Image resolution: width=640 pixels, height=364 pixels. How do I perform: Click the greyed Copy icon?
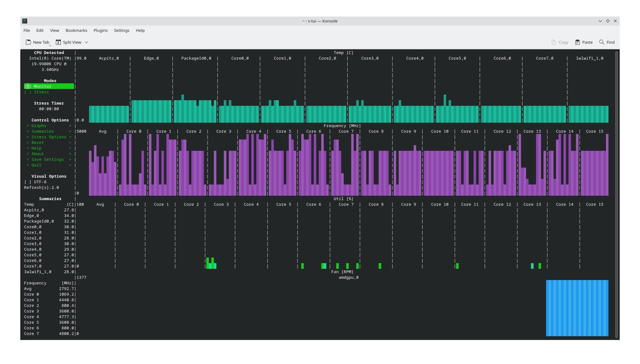[x=554, y=42]
